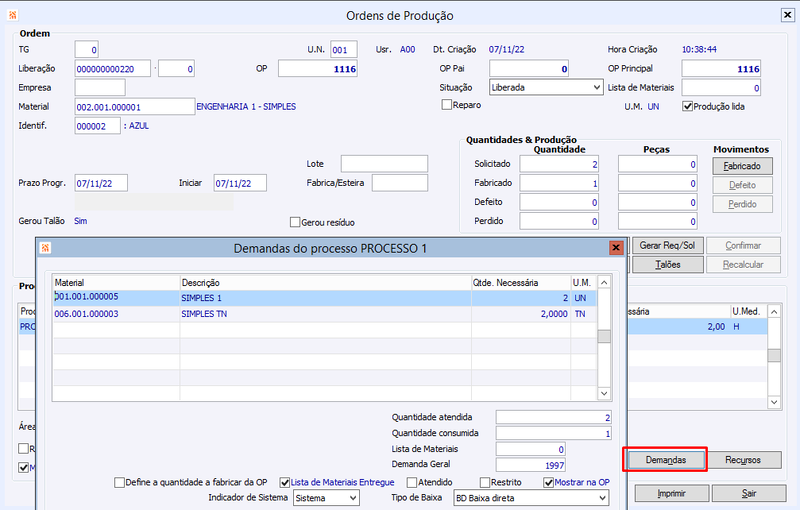Screen dimensions: 800x510
Task: Toggle the Reparo checkbox
Action: click(x=446, y=105)
